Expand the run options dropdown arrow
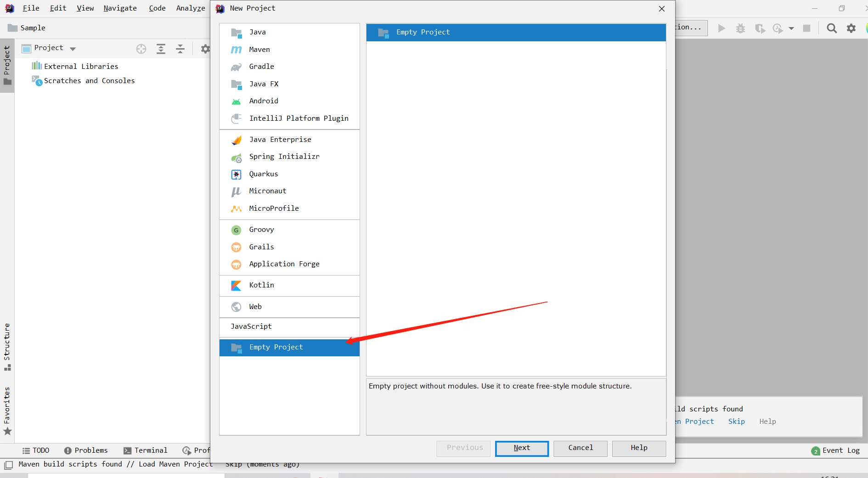The image size is (868, 478). point(791,28)
